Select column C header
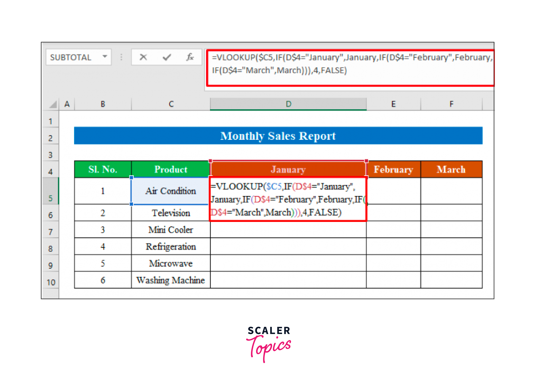Image resolution: width=537 pixels, height=392 pixels. [171, 104]
